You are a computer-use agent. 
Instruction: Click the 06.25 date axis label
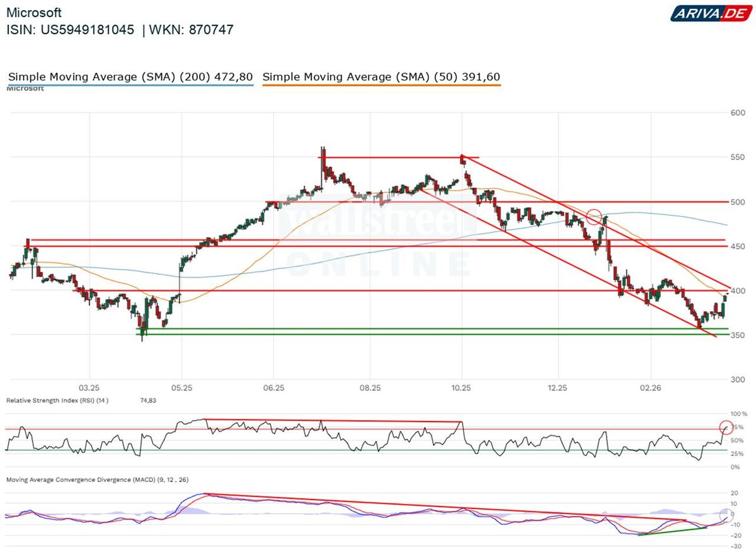(274, 387)
